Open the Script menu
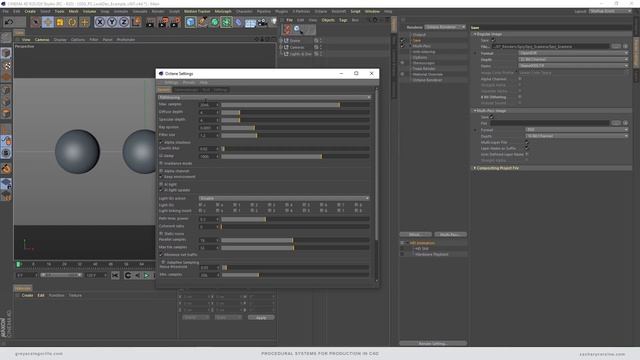The width and height of the screenshot is (640, 360). [x=355, y=11]
